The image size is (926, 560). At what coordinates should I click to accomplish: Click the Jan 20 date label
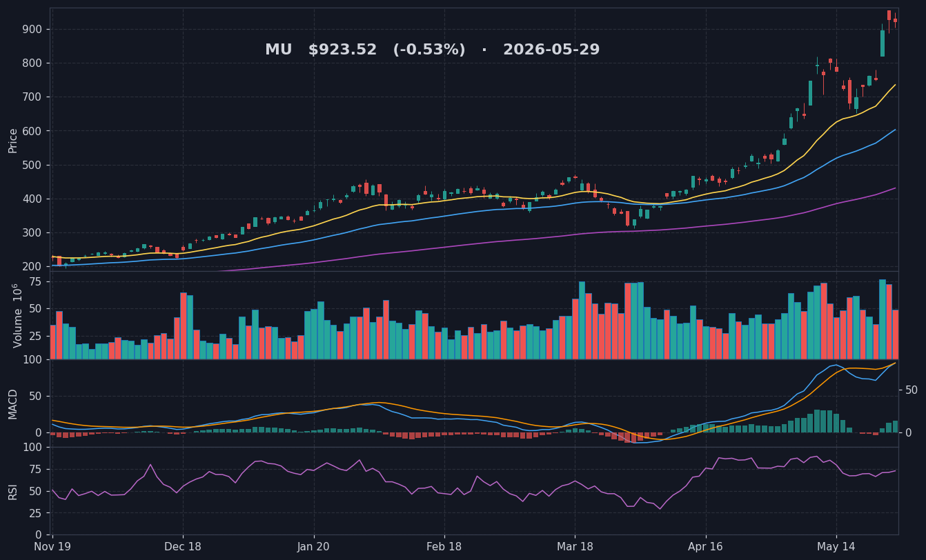point(314,547)
